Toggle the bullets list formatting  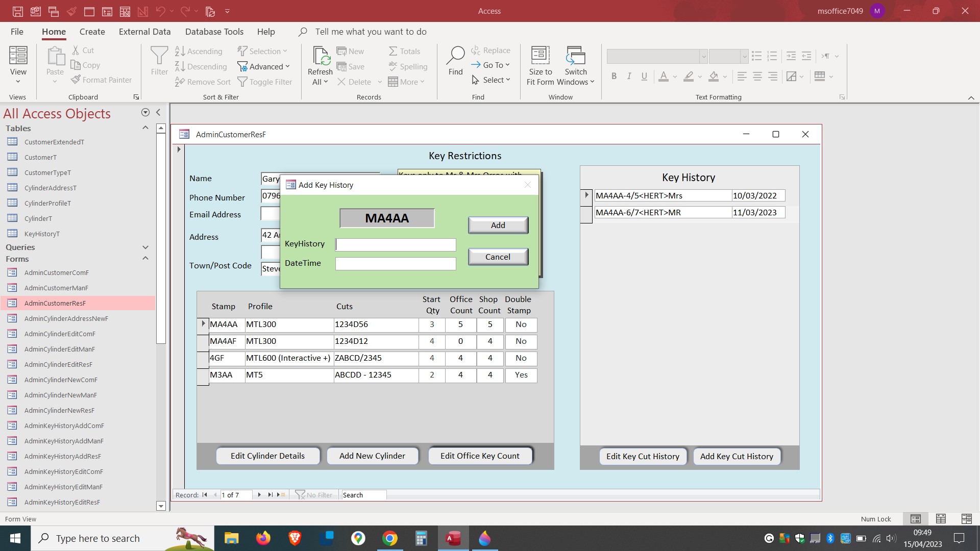point(756,56)
